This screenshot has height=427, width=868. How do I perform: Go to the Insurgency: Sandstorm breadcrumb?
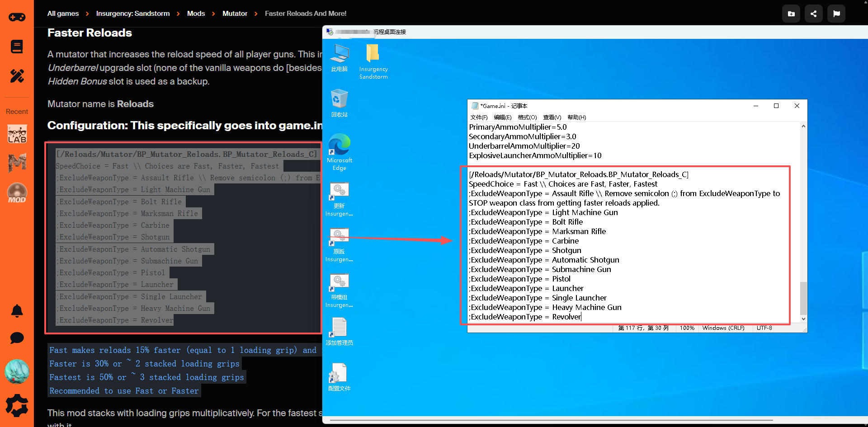click(x=133, y=14)
